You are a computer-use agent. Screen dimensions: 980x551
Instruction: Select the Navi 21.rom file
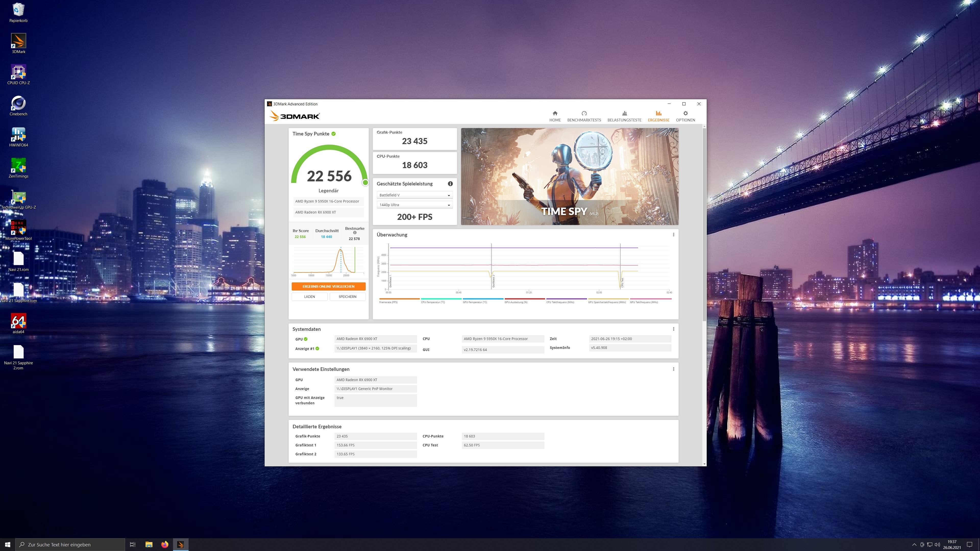click(18, 262)
